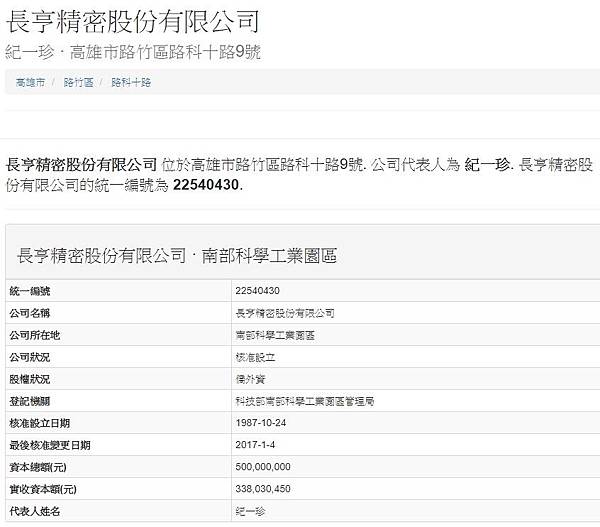
Task: Click the 登記機關 row label
Action: coord(29,401)
